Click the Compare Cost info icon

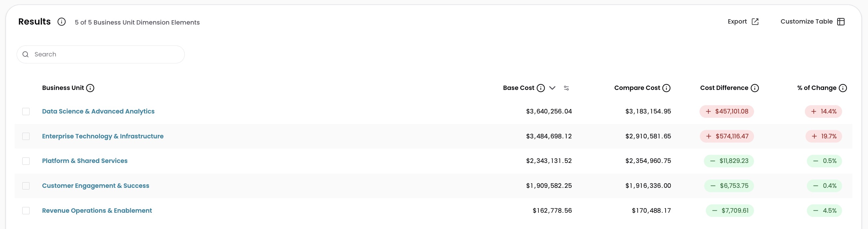coord(666,88)
